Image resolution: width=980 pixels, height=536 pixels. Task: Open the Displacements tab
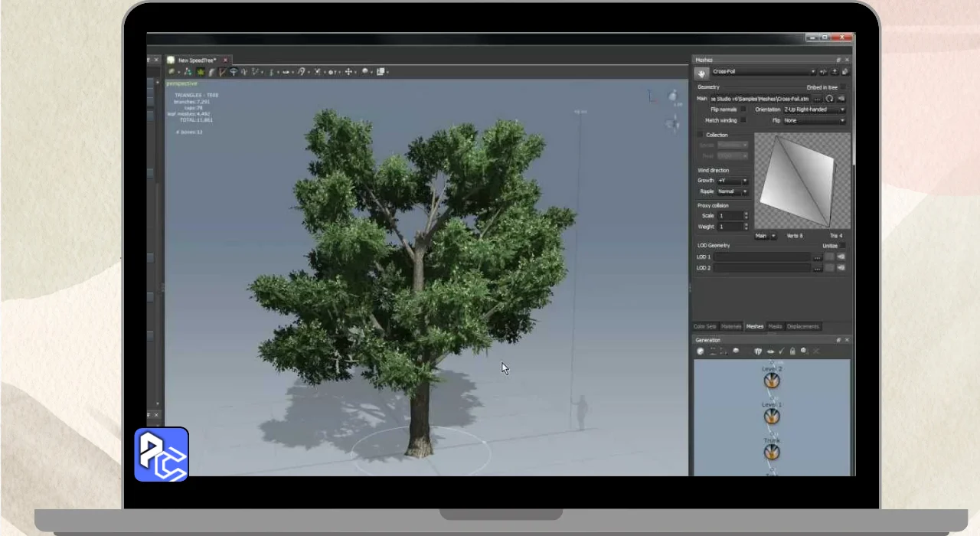point(802,326)
